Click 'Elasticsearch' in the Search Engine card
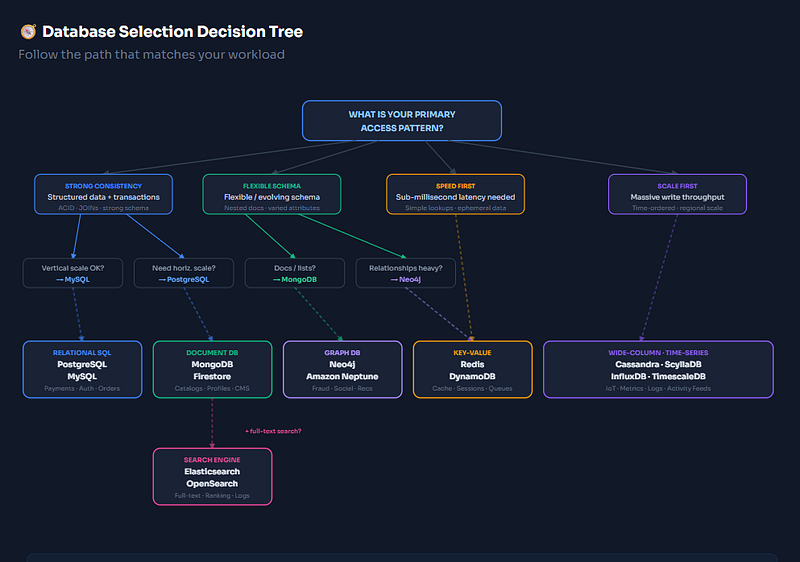Image resolution: width=800 pixels, height=562 pixels. pyautogui.click(x=212, y=472)
